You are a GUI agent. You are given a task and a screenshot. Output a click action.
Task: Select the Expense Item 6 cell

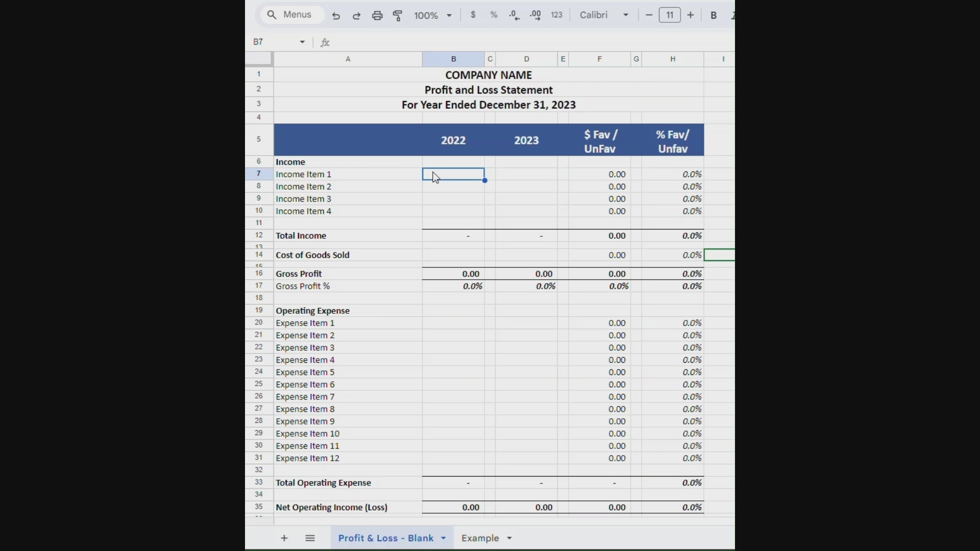coord(348,384)
